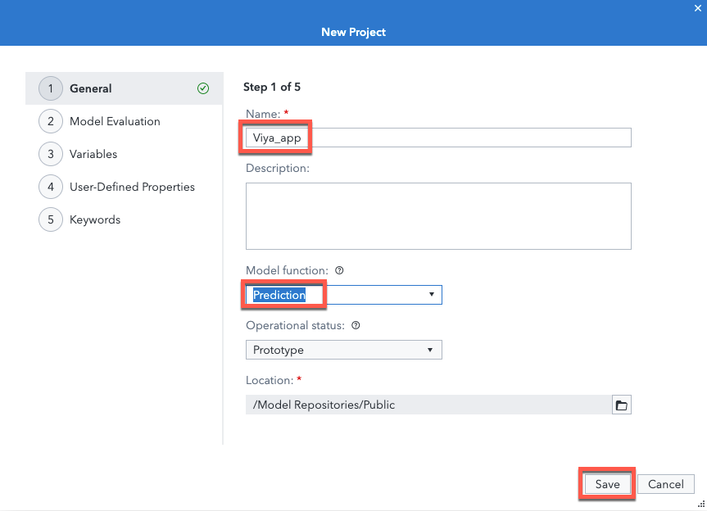
Task: Click the step 3 number circle
Action: (x=50, y=154)
